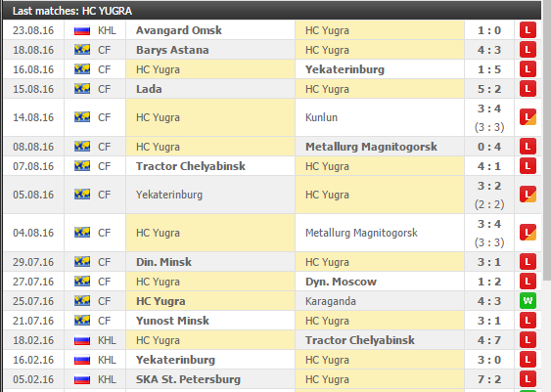The image size is (551, 392).
Task: Click Din. Minsk team name
Action: tap(163, 262)
